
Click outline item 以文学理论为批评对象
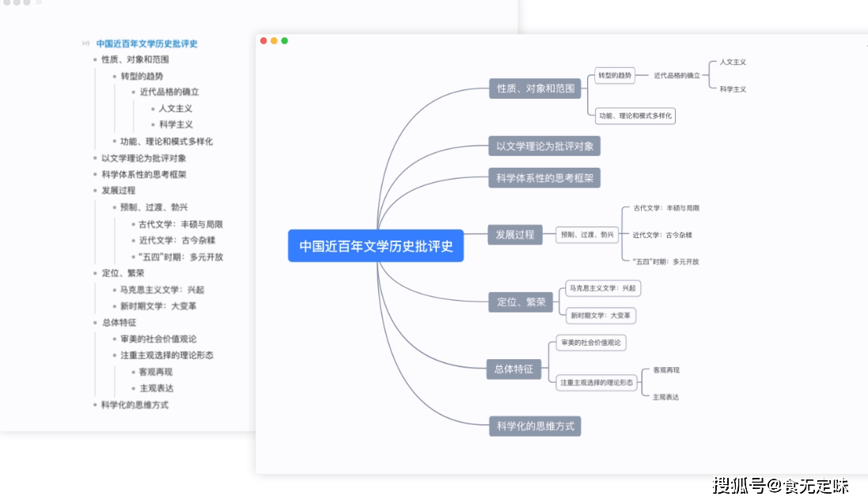144,158
